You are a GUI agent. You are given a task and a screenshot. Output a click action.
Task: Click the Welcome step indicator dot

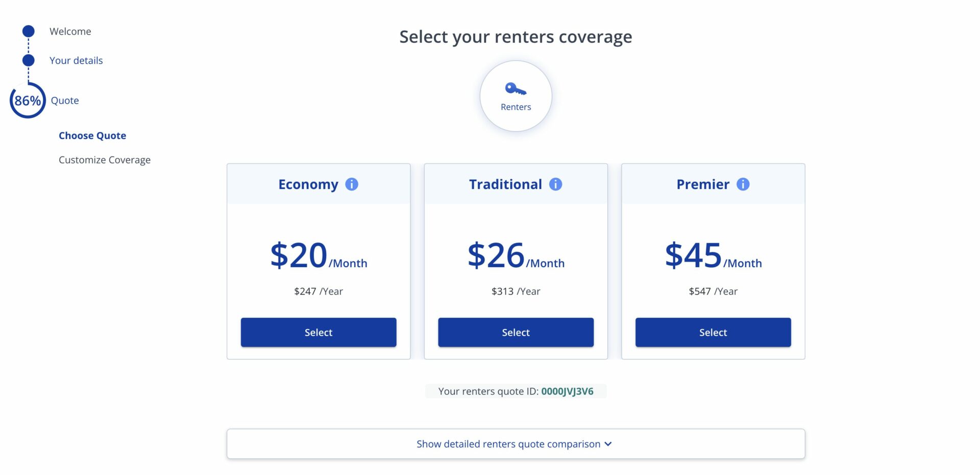[x=28, y=31]
